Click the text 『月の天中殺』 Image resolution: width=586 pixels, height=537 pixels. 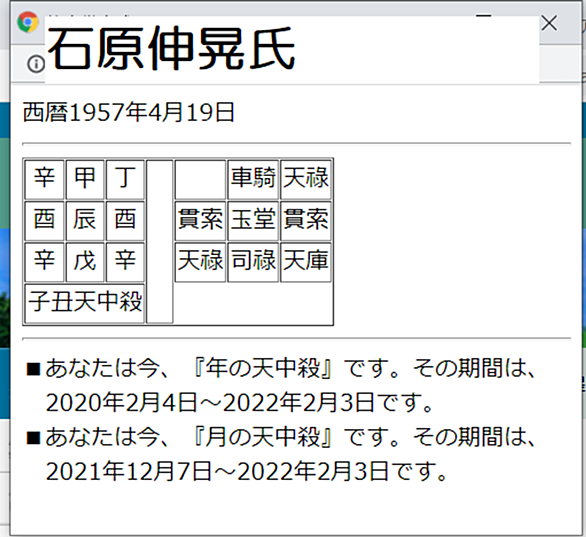pyautogui.click(x=263, y=436)
